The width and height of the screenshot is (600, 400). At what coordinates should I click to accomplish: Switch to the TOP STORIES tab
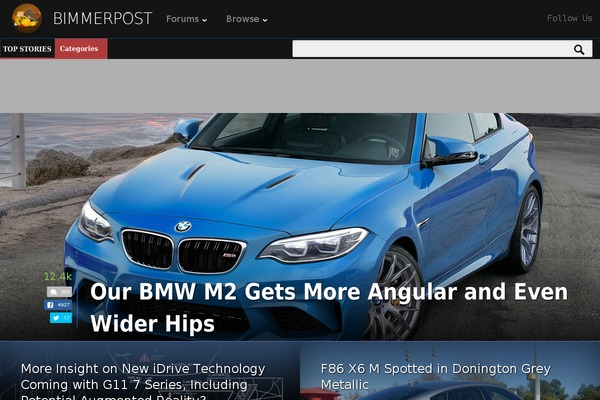coord(27,49)
